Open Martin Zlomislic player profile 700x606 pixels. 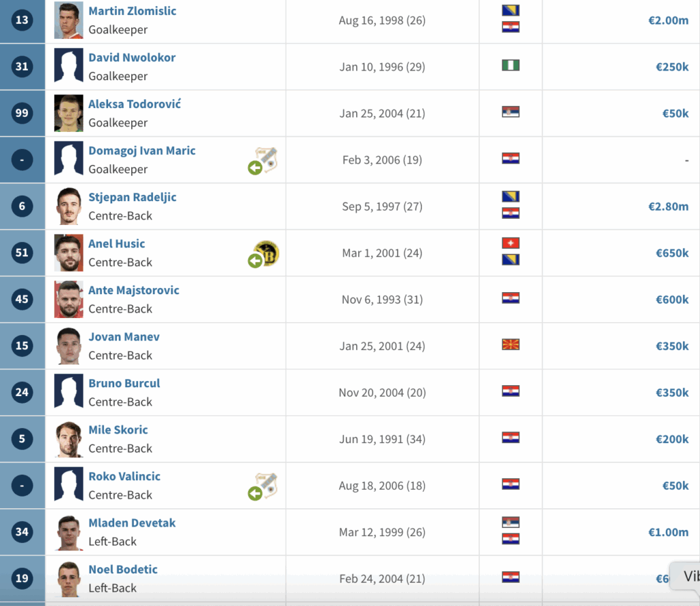(132, 11)
